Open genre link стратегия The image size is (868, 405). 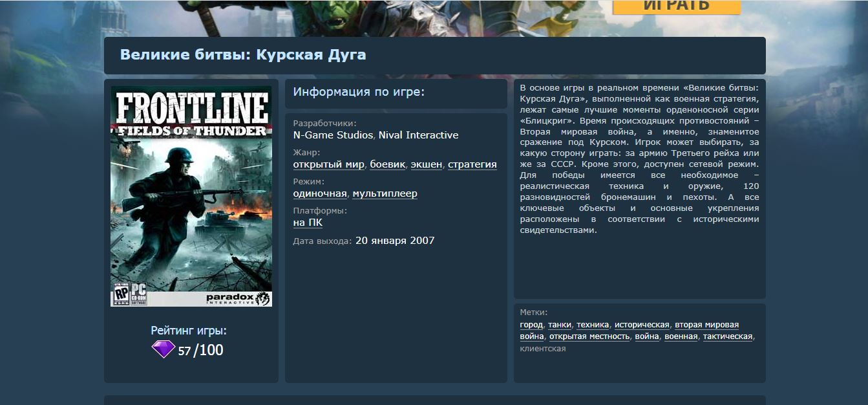click(472, 164)
